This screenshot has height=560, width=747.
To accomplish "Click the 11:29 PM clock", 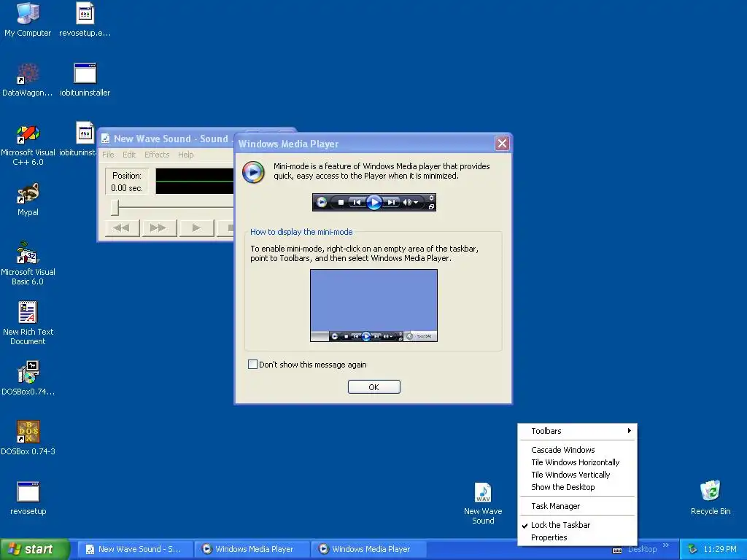I will tap(720, 549).
